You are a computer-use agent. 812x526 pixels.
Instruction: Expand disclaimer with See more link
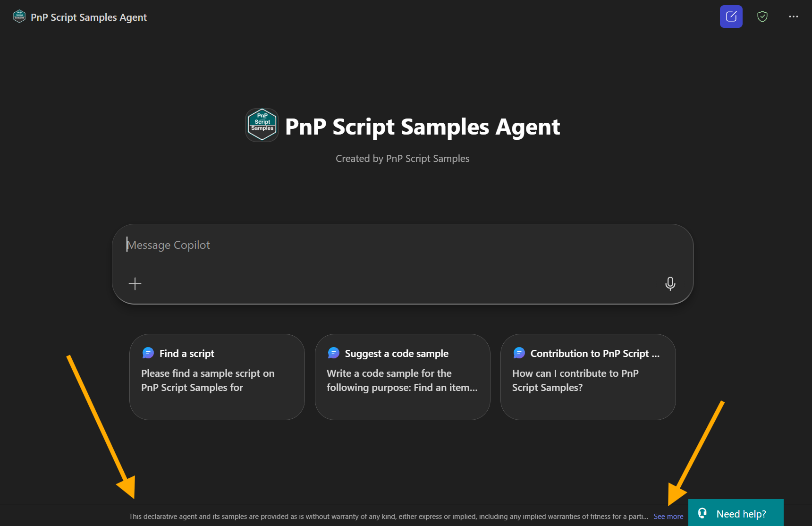(x=668, y=517)
